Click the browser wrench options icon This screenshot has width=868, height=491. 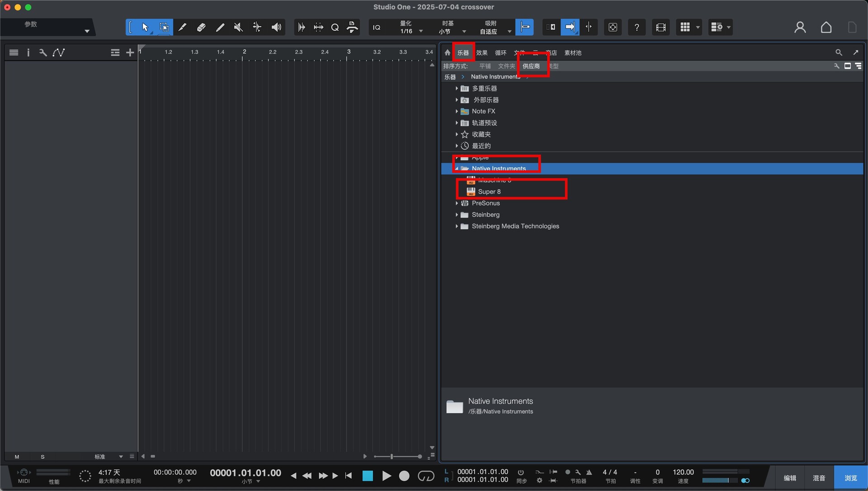click(837, 66)
